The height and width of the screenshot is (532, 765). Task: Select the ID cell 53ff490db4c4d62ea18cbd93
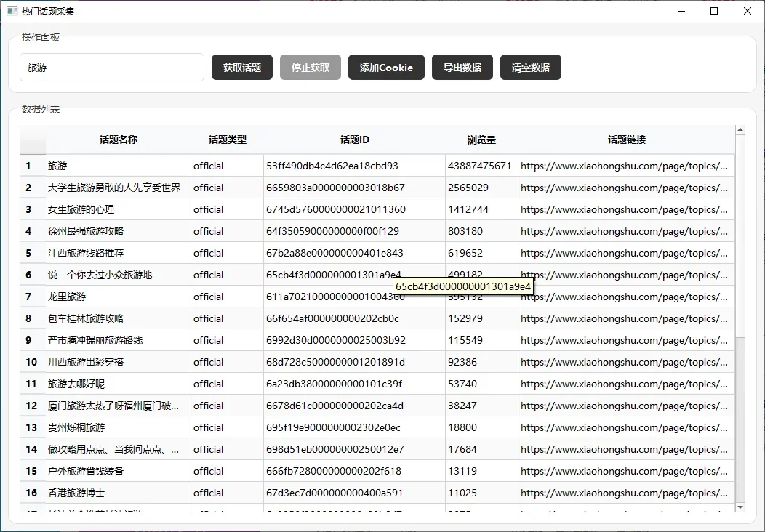click(354, 166)
